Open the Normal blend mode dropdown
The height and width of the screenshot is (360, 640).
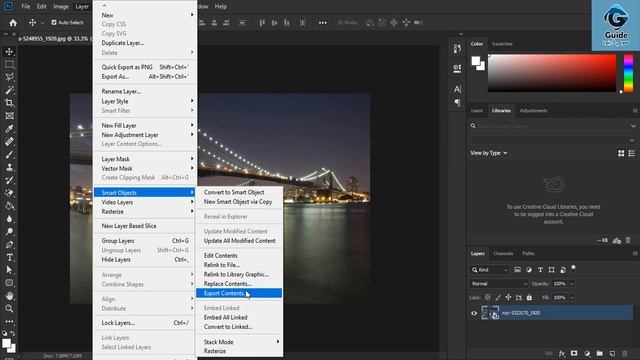point(499,284)
